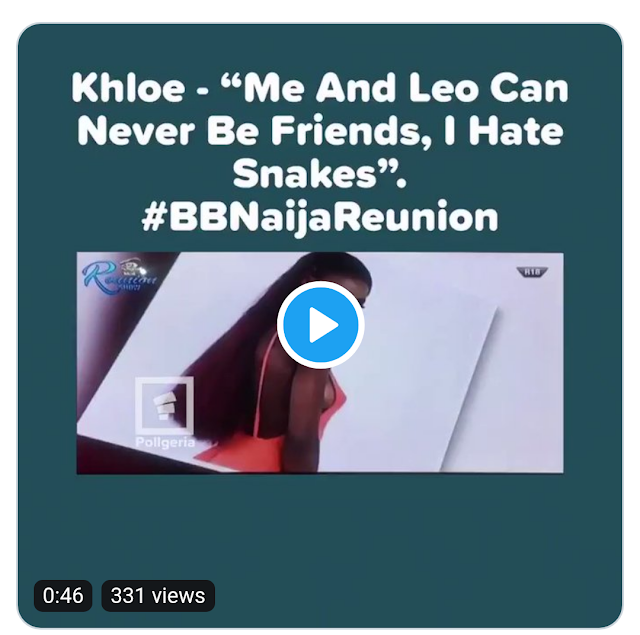Screen dimensions: 640x635
Task: Play the video with the blue play button
Action: 320,325
